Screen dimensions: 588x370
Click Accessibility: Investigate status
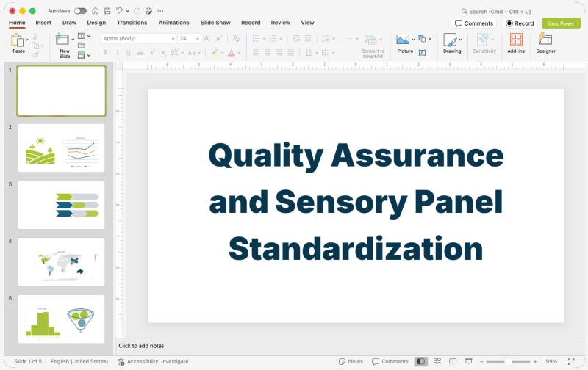point(153,361)
